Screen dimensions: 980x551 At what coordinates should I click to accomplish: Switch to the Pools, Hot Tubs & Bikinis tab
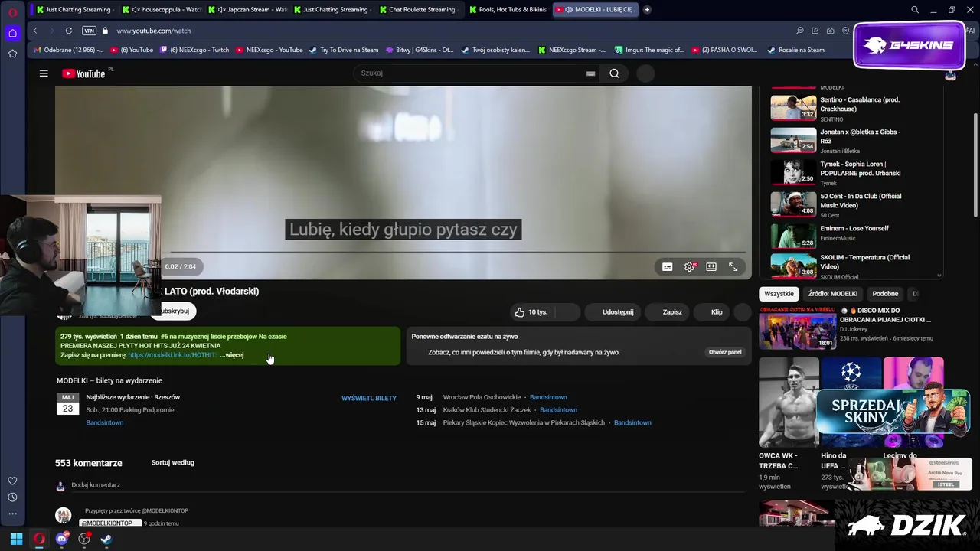tap(508, 10)
